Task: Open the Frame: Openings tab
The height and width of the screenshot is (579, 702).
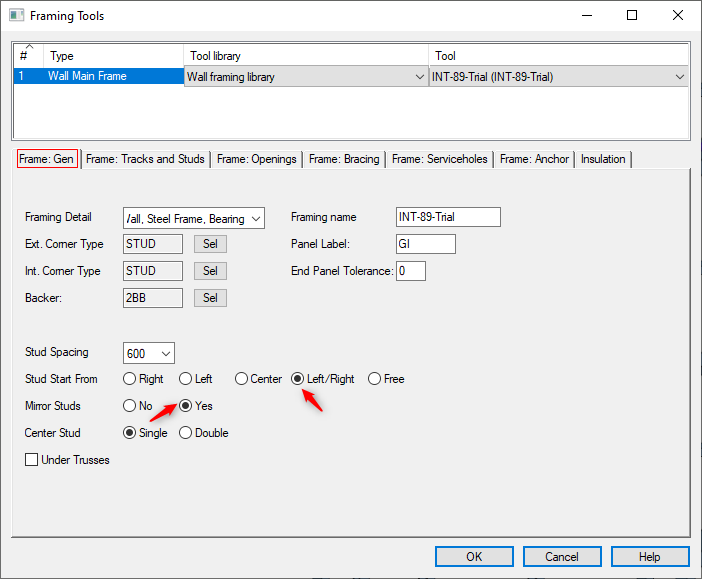Action: (256, 159)
